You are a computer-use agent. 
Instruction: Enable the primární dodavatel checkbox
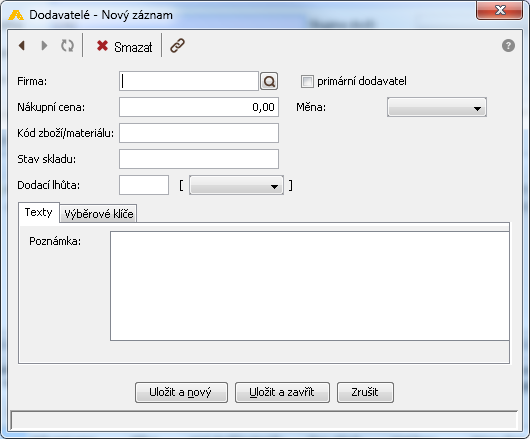pos(307,81)
